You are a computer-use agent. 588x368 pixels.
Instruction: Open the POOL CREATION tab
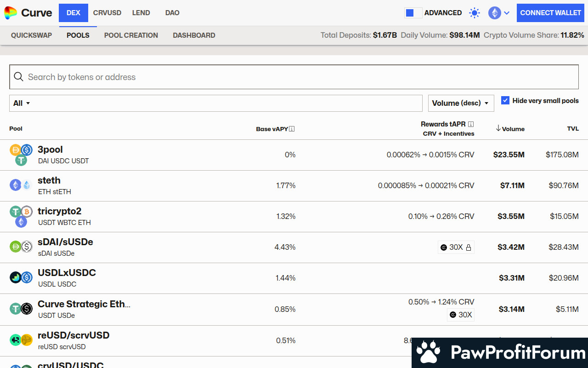131,35
